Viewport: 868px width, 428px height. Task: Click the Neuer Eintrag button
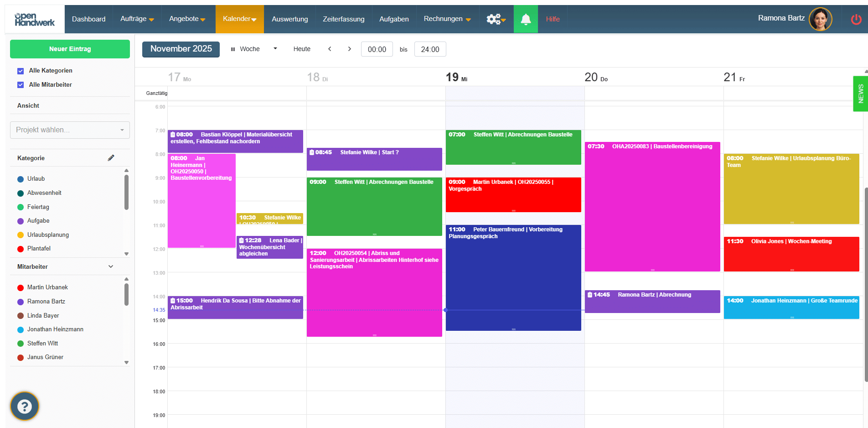(x=70, y=49)
